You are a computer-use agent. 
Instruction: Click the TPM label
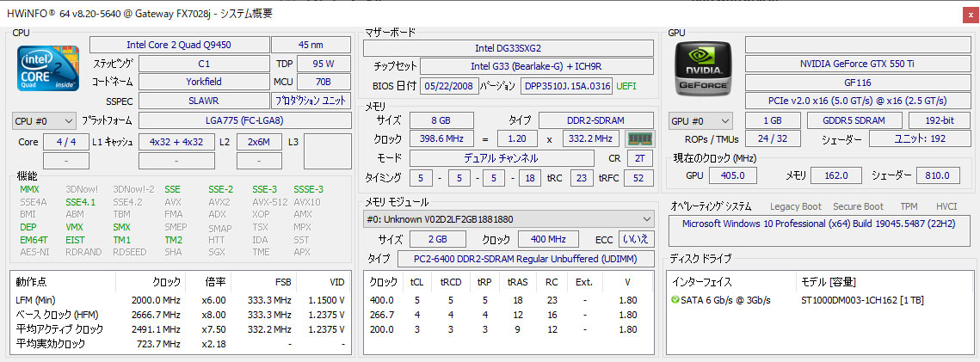click(x=909, y=206)
